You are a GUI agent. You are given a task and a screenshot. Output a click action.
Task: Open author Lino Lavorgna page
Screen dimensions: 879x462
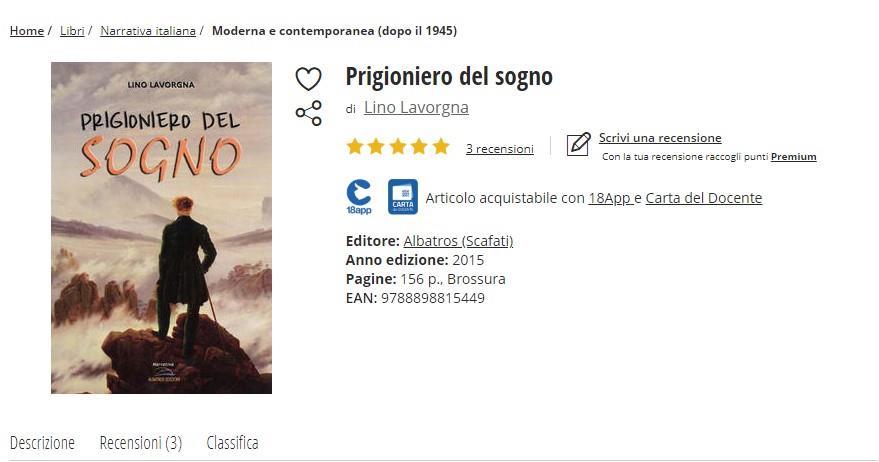pos(416,108)
